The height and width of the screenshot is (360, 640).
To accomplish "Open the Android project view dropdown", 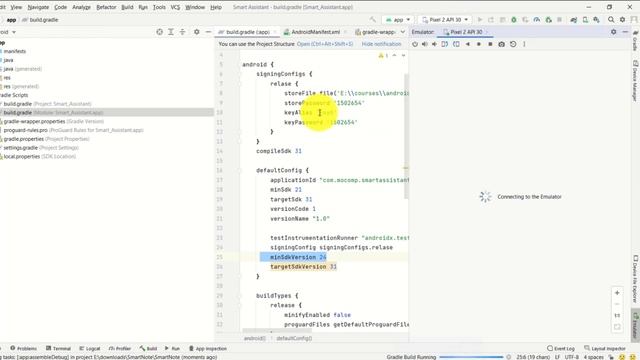I will tap(7, 32).
